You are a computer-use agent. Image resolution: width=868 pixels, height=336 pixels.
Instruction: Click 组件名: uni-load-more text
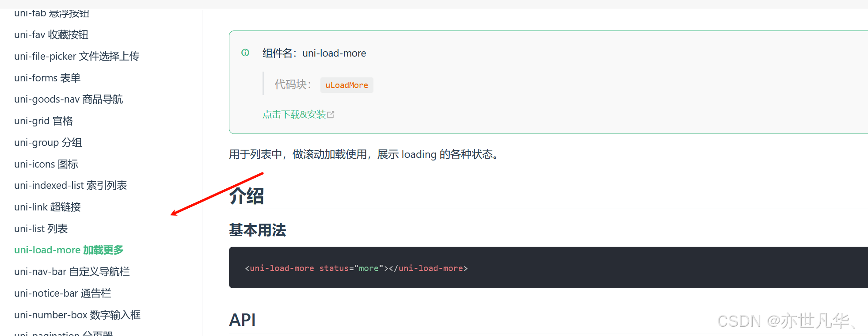(314, 53)
